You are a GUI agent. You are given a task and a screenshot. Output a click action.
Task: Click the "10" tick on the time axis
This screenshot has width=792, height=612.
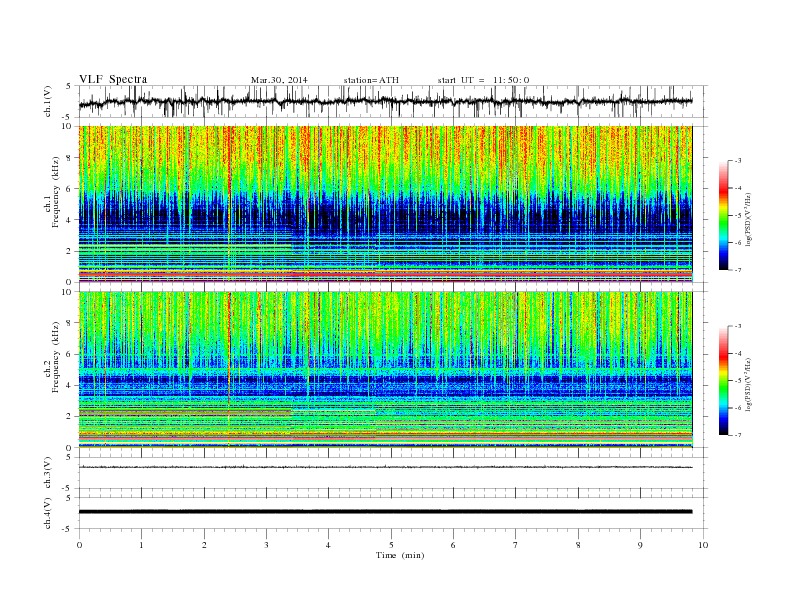[x=703, y=545]
